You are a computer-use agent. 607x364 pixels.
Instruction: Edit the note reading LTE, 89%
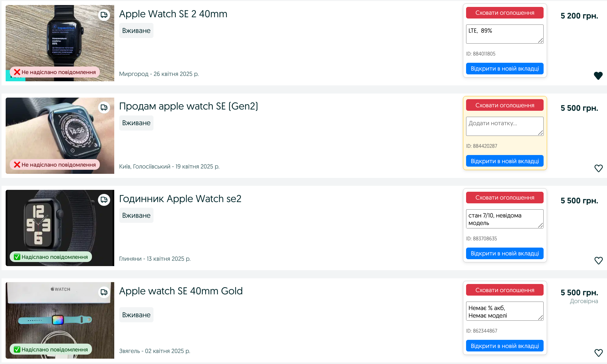point(504,34)
